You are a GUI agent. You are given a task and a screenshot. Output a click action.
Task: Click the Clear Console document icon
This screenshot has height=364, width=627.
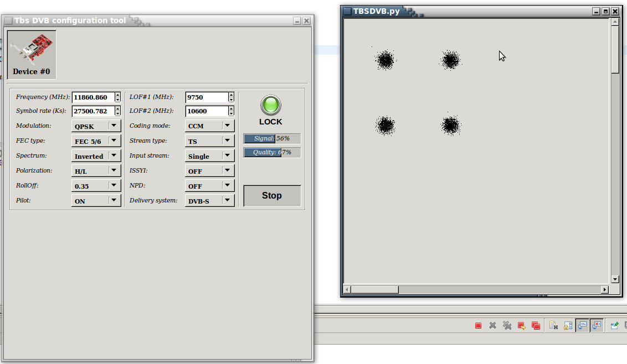(x=553, y=326)
